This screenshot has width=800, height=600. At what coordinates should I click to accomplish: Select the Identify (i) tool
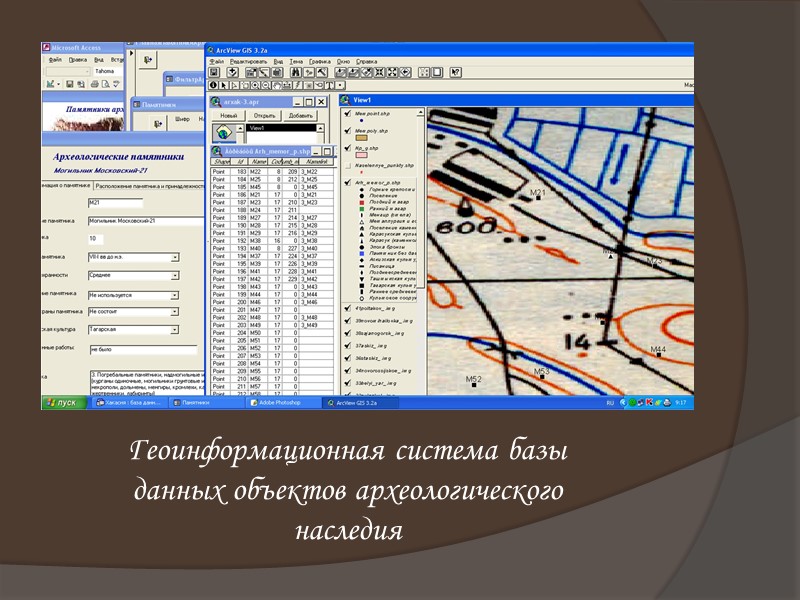coord(213,85)
